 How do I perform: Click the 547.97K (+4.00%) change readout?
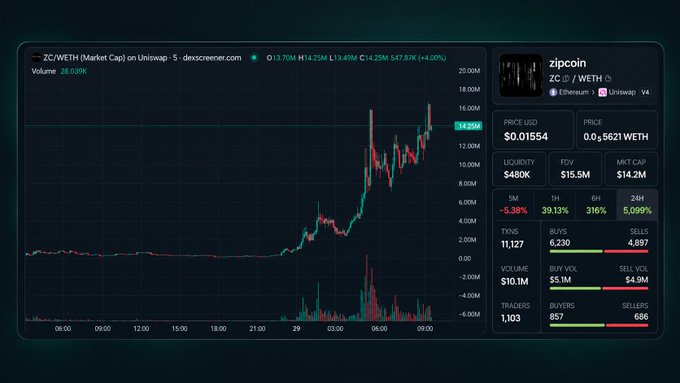418,58
